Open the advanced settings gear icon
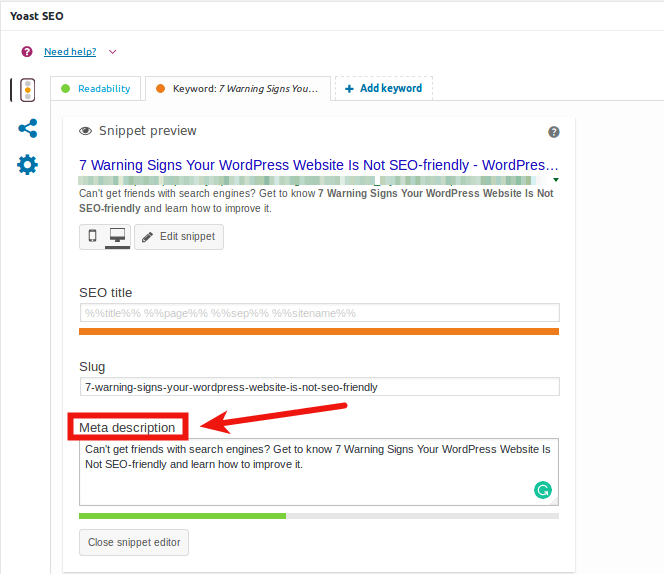The image size is (664, 574). pos(28,165)
